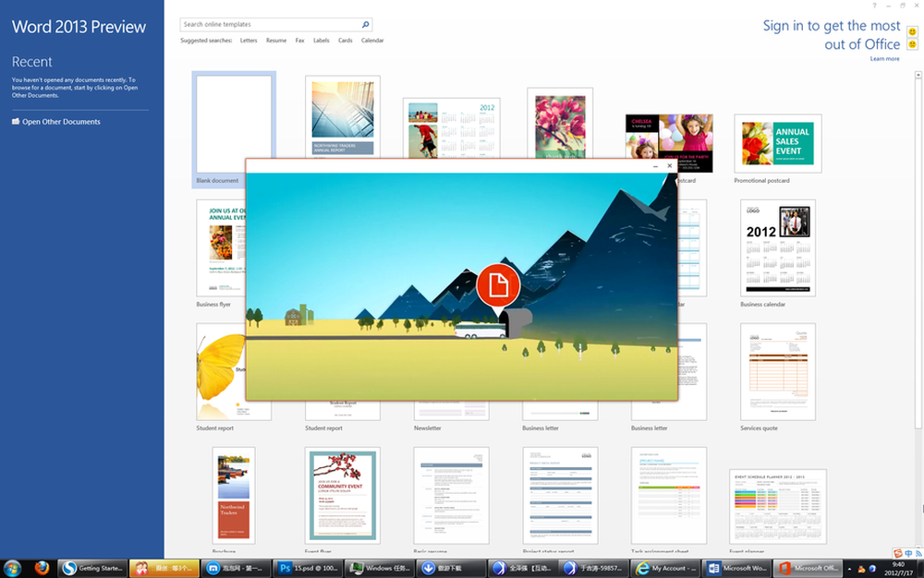
Task: Switch to the Microsoft Word taskbar button
Action: coord(737,569)
